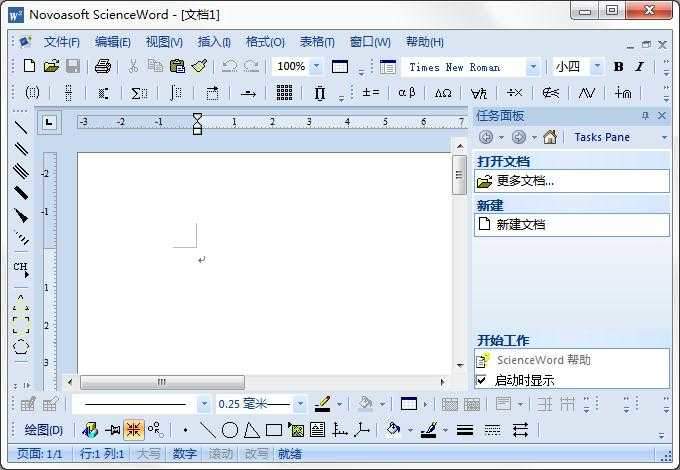
Task: Open the 0.25 毫米 line width dropdown
Action: [x=300, y=404]
